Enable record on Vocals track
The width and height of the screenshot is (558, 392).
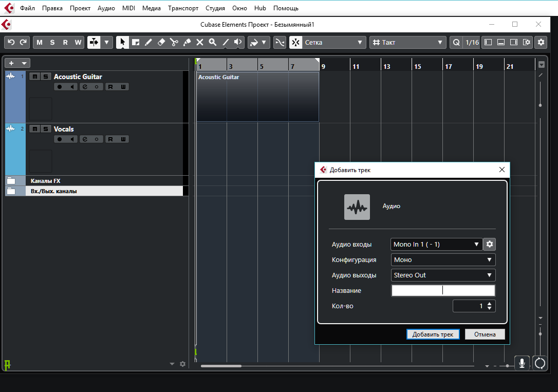coord(60,139)
